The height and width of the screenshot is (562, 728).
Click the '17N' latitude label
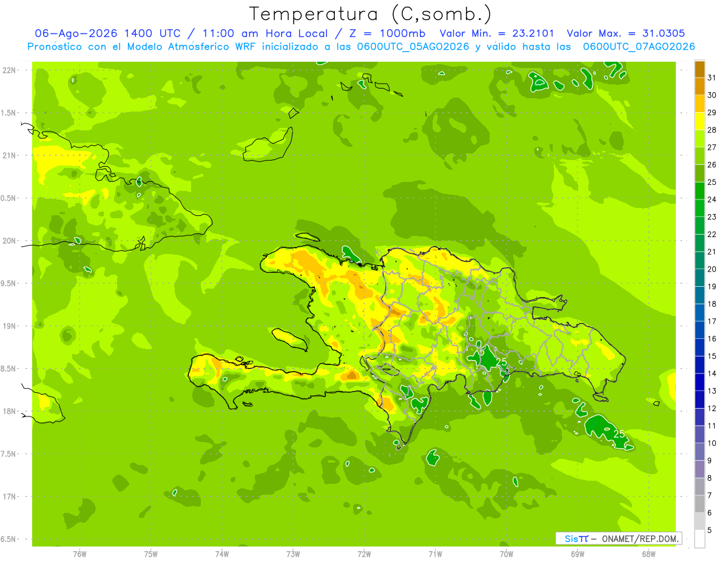(x=10, y=497)
